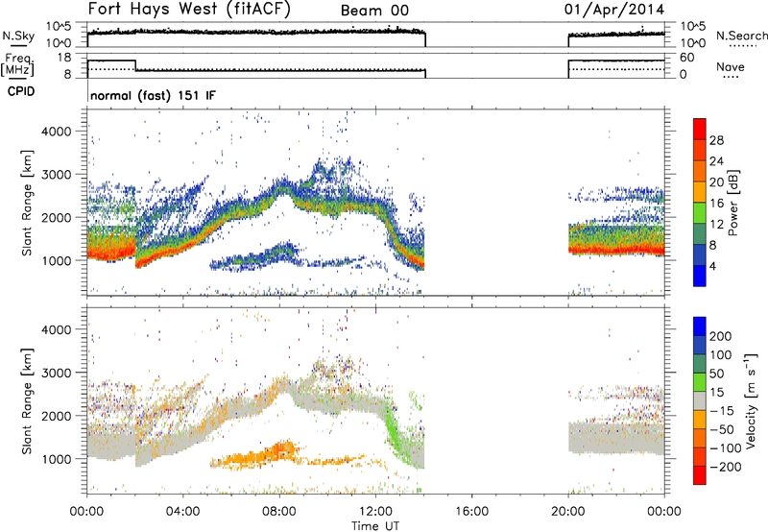Select the "Beam 00" label
This screenshot has height=532, width=768.
point(374,11)
